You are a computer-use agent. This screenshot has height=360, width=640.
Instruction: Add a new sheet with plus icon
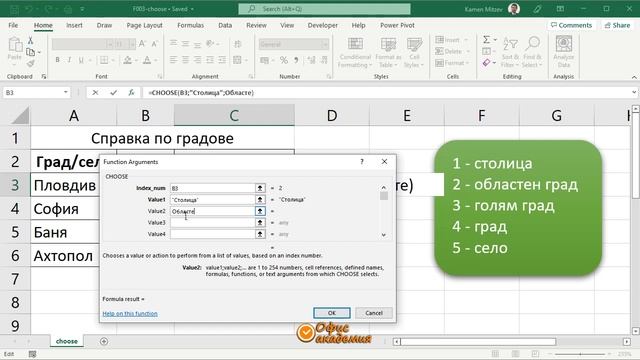point(104,341)
